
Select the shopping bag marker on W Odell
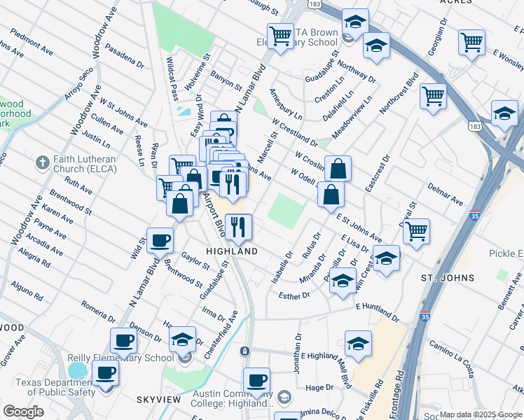click(331, 195)
